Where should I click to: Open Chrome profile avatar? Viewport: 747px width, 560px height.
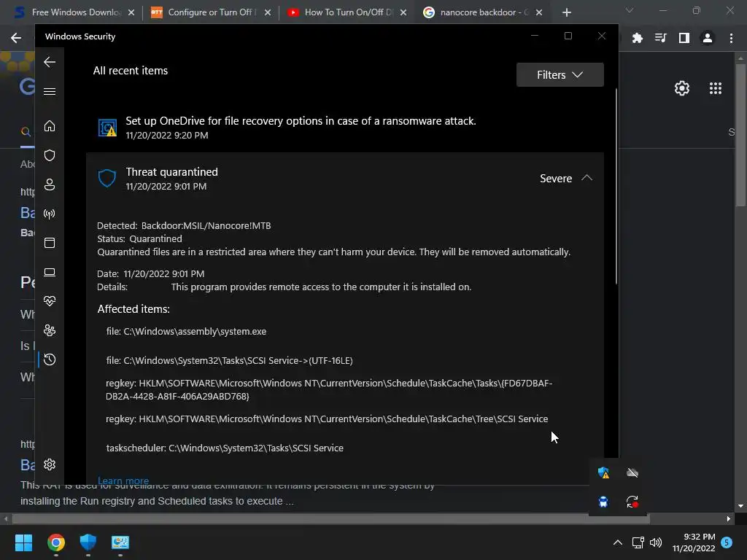pyautogui.click(x=708, y=38)
